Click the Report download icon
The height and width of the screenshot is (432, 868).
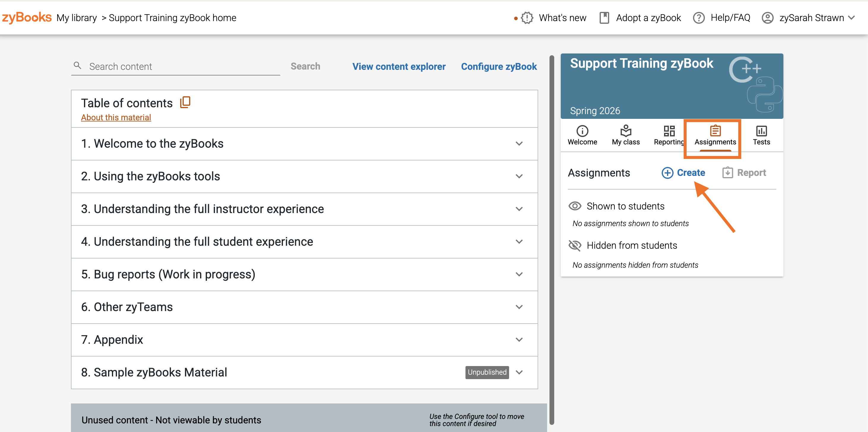[x=727, y=173]
